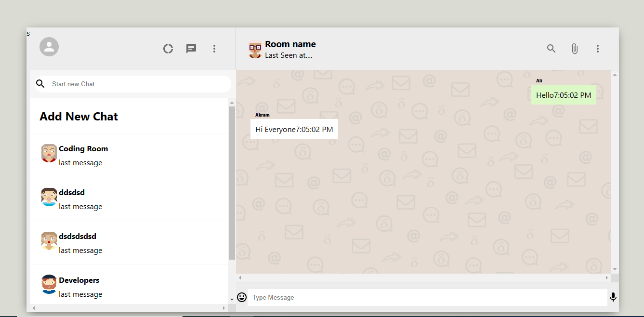The height and width of the screenshot is (317, 644).
Task: Click message area horizontal scroll left arrow
Action: 240,278
